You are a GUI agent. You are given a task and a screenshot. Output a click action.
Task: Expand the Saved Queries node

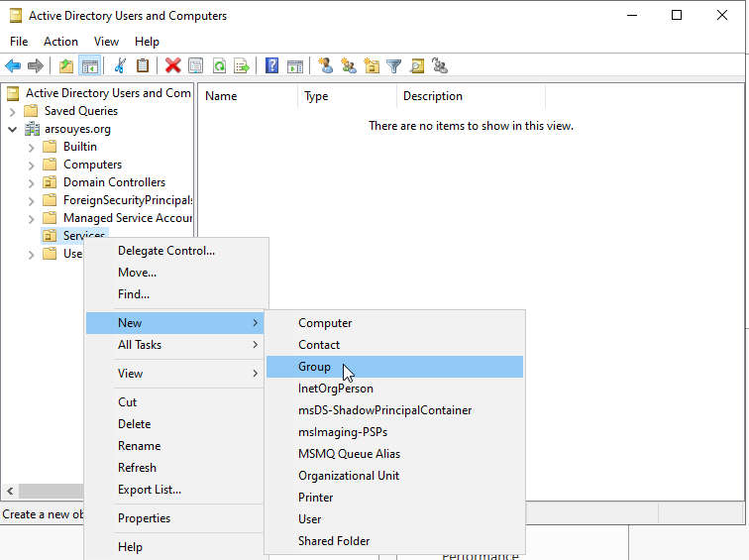coord(13,112)
